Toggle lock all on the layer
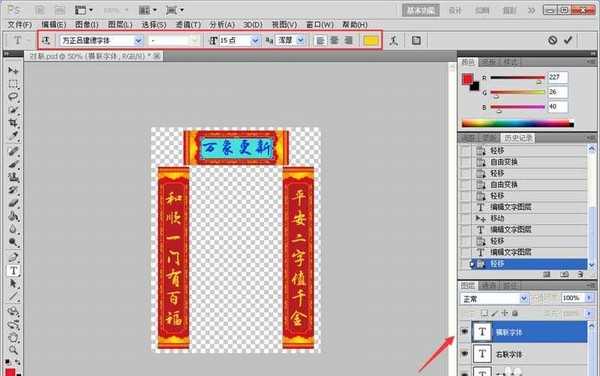The height and width of the screenshot is (376, 600). point(515,313)
